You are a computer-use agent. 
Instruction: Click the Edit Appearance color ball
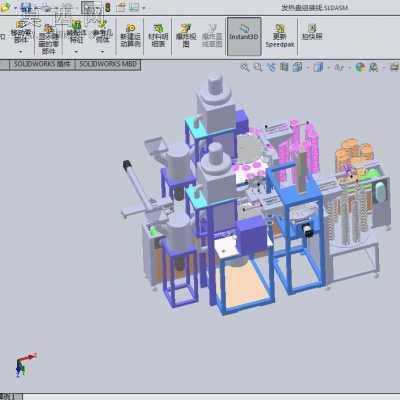[x=360, y=67]
